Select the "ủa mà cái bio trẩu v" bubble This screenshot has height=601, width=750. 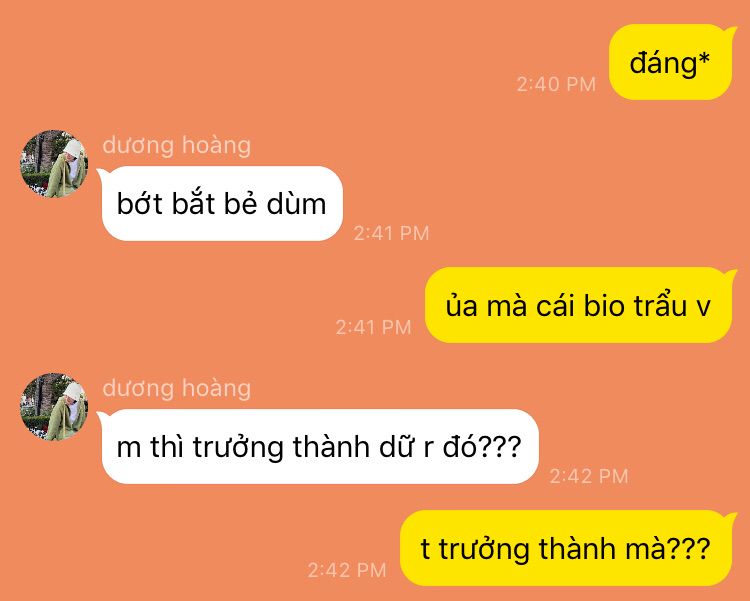(579, 305)
